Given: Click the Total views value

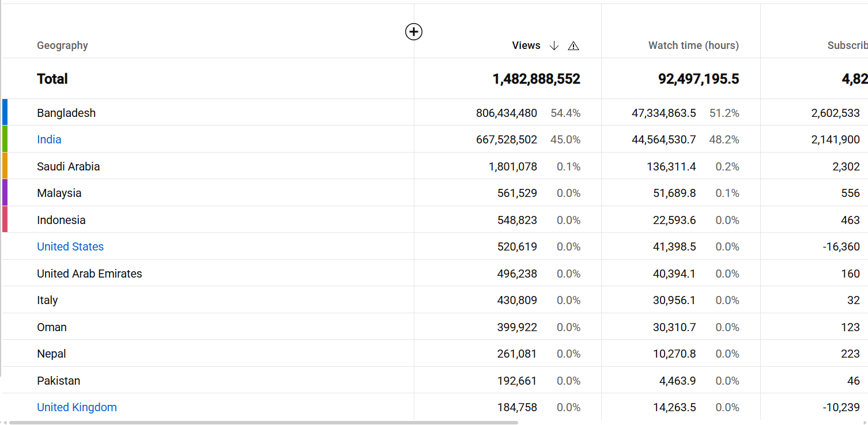Looking at the screenshot, I should pos(536,79).
